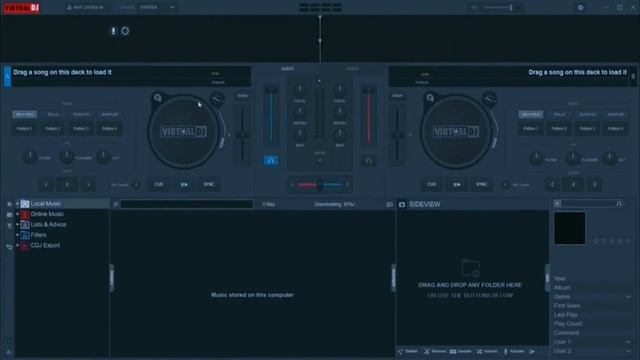The height and width of the screenshot is (360, 640).
Task: Adjust the master volume slider at top
Action: (498, 7)
